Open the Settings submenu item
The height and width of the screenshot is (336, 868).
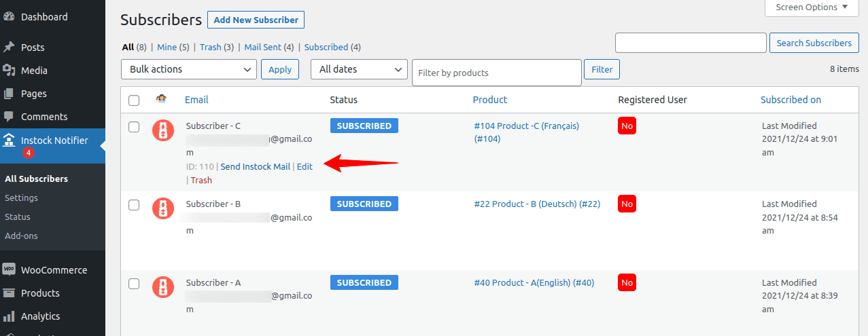(x=21, y=198)
